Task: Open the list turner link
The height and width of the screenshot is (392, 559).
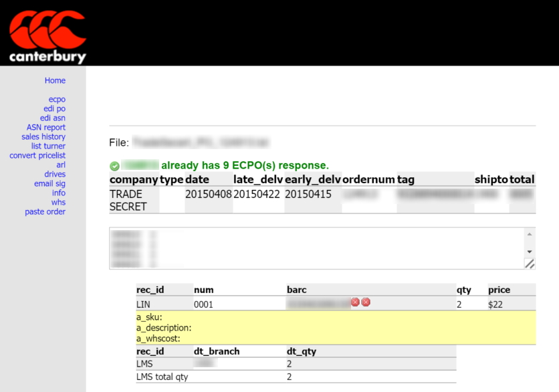Action: 48,146
